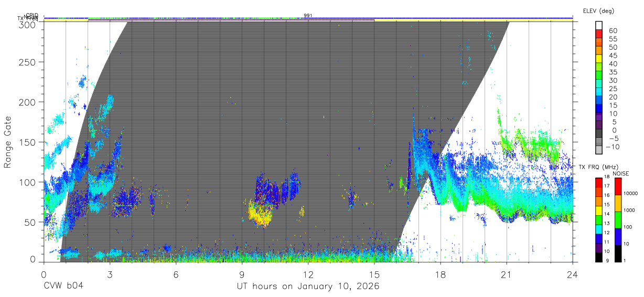Click the '45' label on ELEV scale
Image resolution: width=644 pixels, height=297 pixels.
click(x=612, y=55)
